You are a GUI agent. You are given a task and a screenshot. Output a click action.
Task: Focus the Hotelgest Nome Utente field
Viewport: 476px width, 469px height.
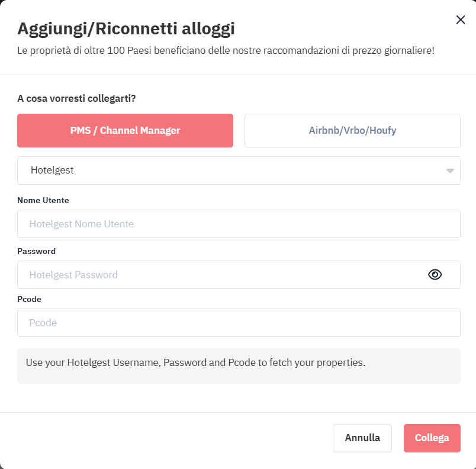pyautogui.click(x=239, y=224)
